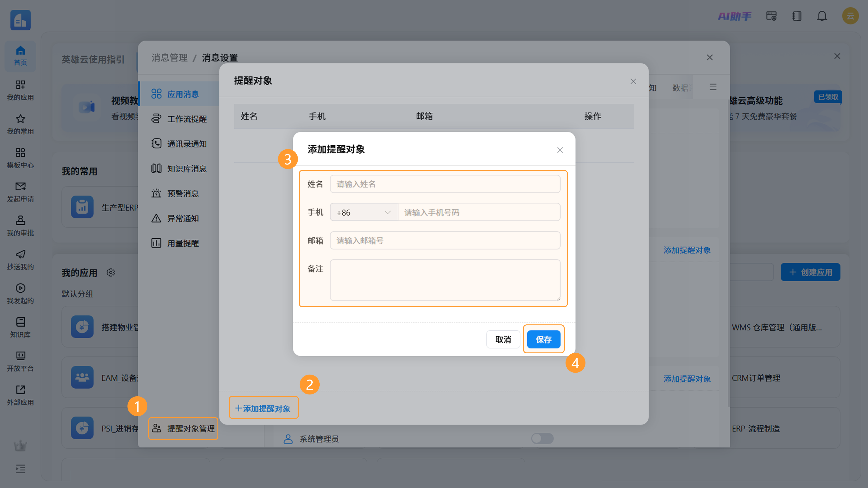Expand the +86 country code dropdown
868x488 pixels.
point(364,212)
